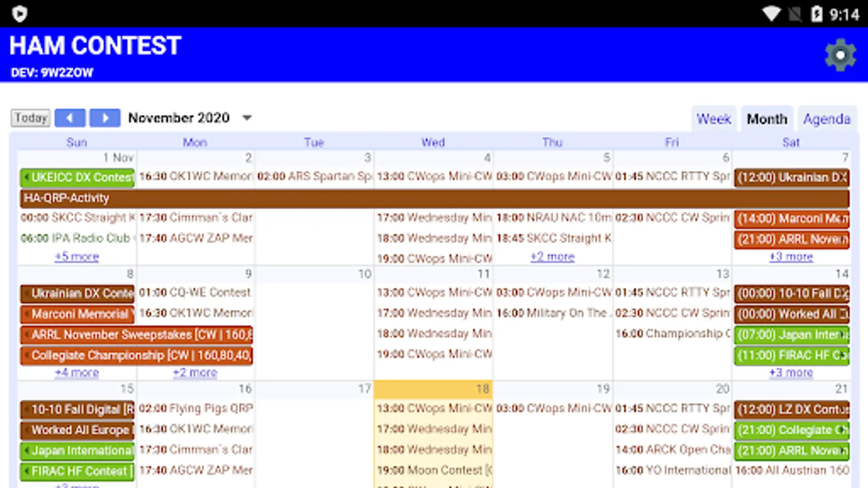Image resolution: width=868 pixels, height=488 pixels.
Task: Open Worked All Europe on Sunday the 15th
Action: 77,430
